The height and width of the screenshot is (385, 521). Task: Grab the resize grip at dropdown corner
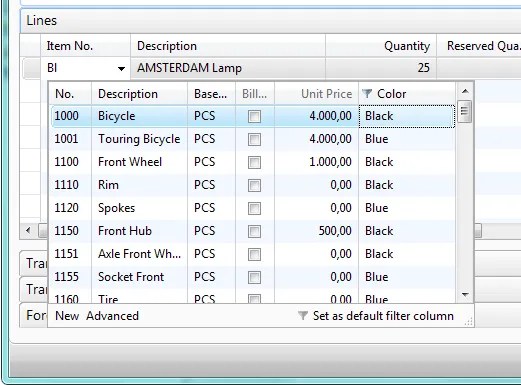[468, 321]
